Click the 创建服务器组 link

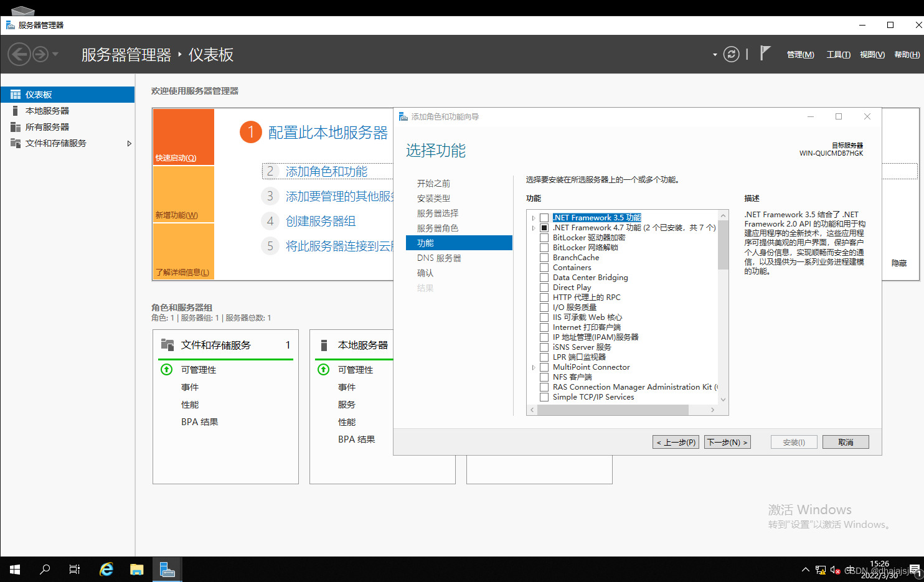coord(321,221)
